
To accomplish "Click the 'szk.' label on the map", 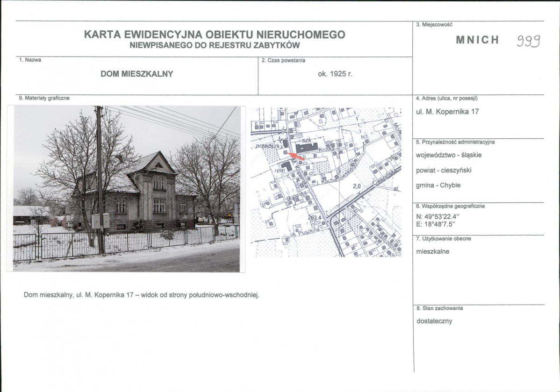I will [307, 140].
